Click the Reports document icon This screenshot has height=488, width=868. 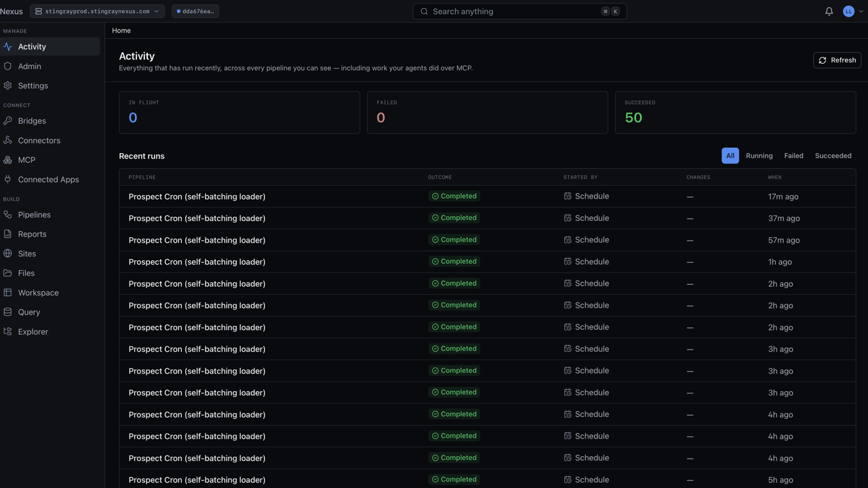click(7, 234)
